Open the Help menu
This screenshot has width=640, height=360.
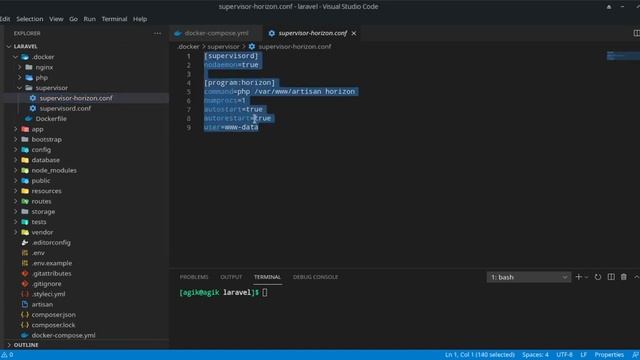(x=140, y=19)
